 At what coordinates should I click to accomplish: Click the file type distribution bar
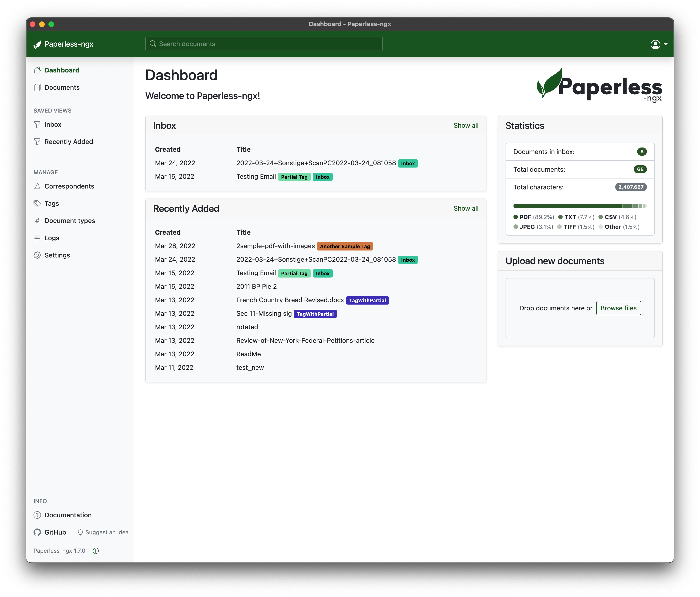(x=579, y=206)
